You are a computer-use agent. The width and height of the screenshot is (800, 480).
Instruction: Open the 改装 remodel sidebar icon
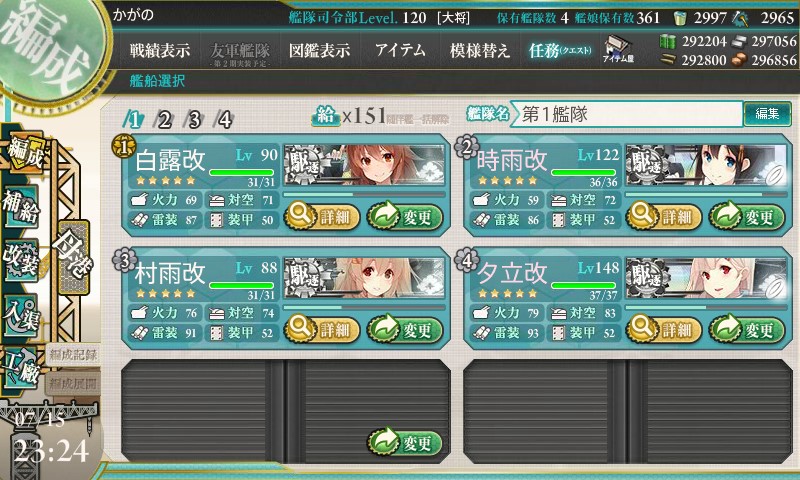21,260
